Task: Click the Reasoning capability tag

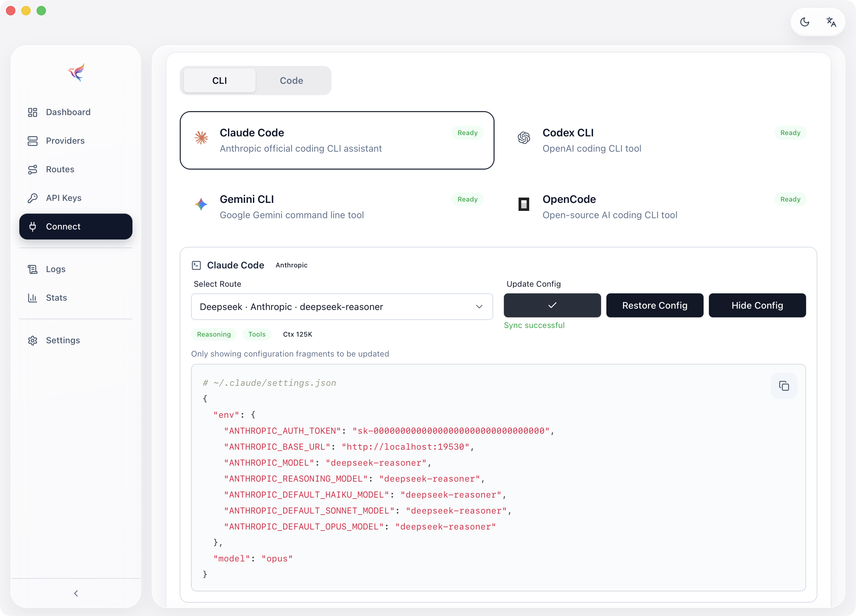Action: pyautogui.click(x=214, y=334)
